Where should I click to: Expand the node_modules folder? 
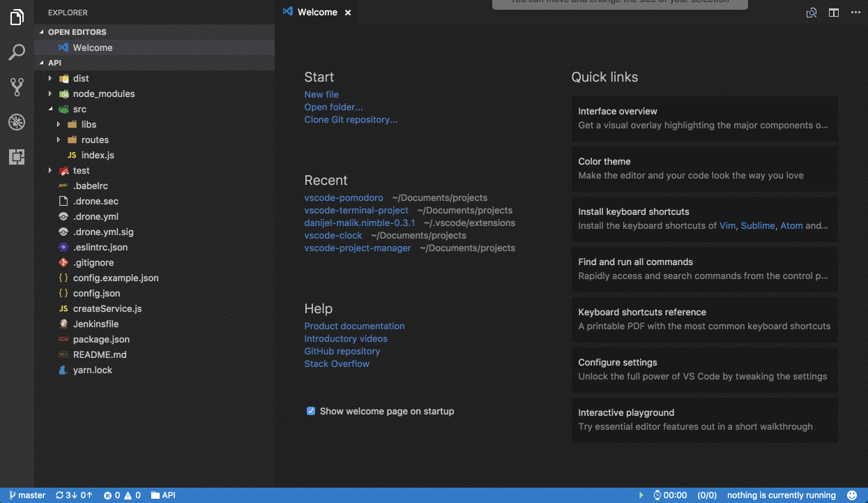50,93
